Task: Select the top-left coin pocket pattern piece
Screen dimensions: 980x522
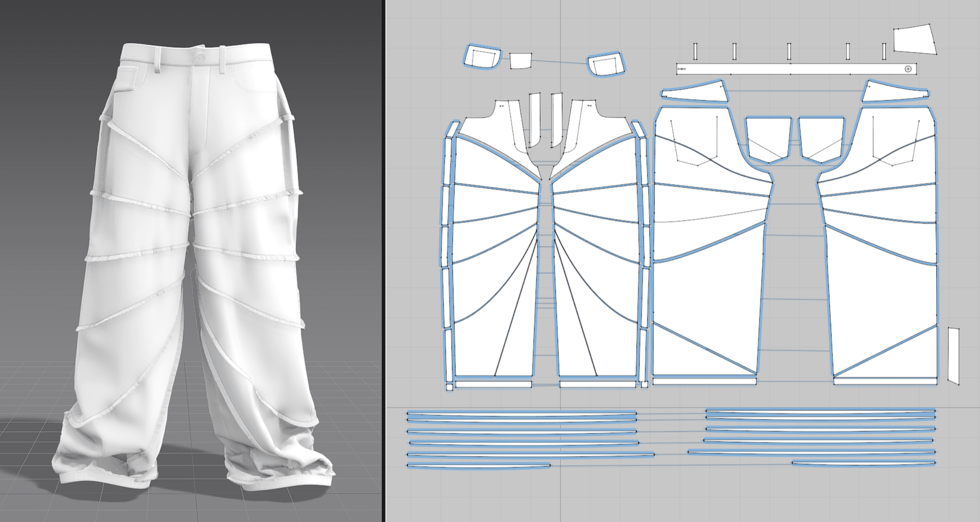Action: tap(482, 58)
